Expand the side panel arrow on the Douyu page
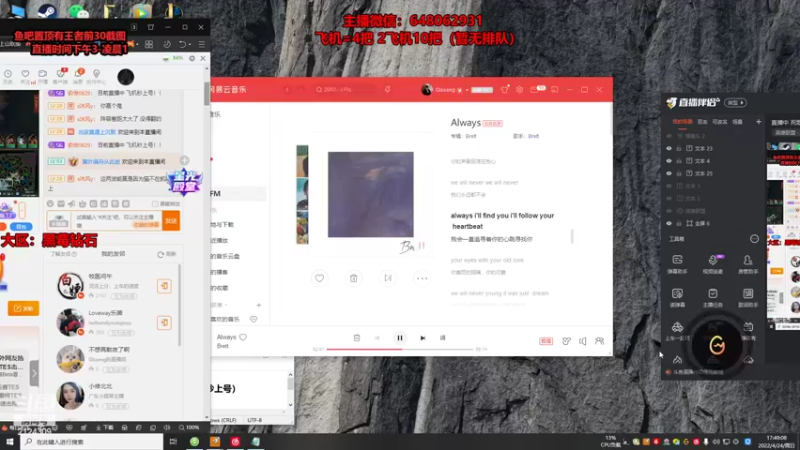The width and height of the screenshot is (800, 450). point(34,373)
